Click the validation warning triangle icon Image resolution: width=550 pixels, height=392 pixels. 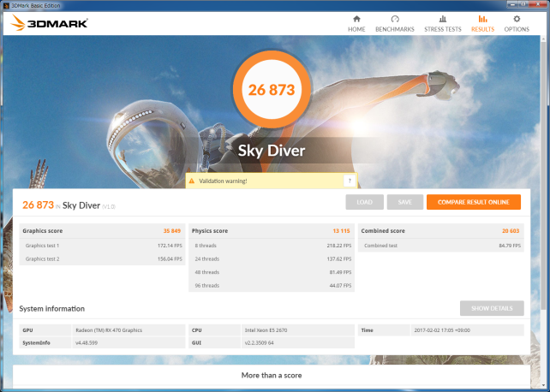pyautogui.click(x=192, y=181)
